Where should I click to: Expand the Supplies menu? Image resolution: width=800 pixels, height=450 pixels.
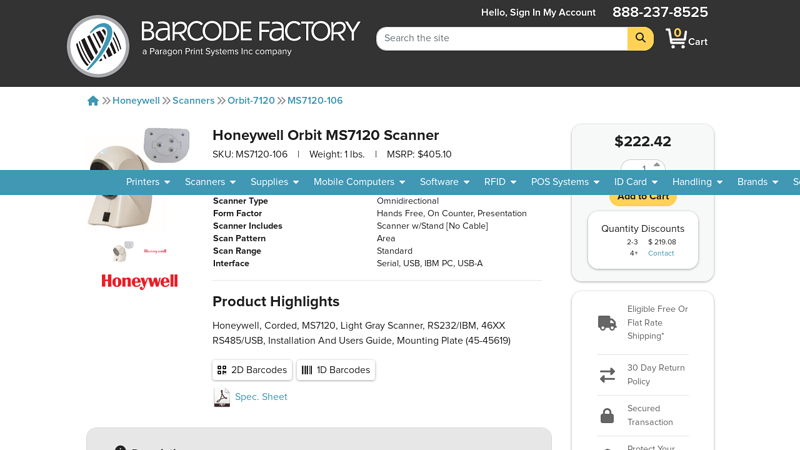pos(274,182)
